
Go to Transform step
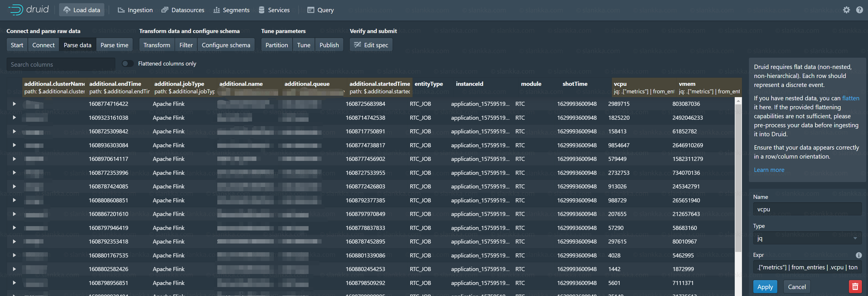click(x=157, y=45)
